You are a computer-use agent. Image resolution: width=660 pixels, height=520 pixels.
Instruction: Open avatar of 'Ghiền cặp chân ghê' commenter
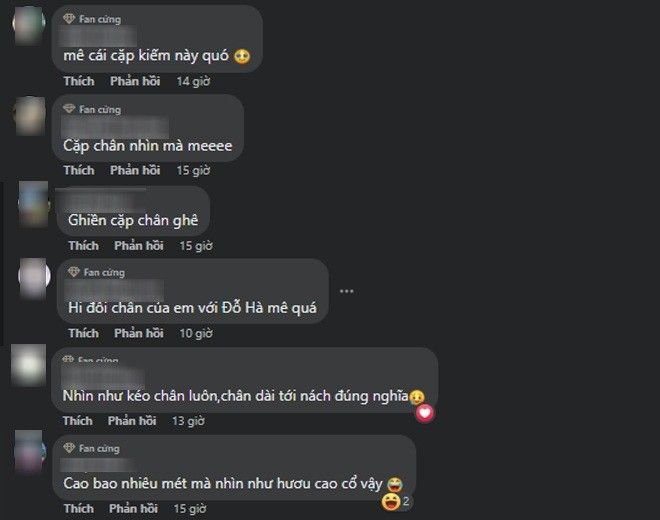click(33, 204)
